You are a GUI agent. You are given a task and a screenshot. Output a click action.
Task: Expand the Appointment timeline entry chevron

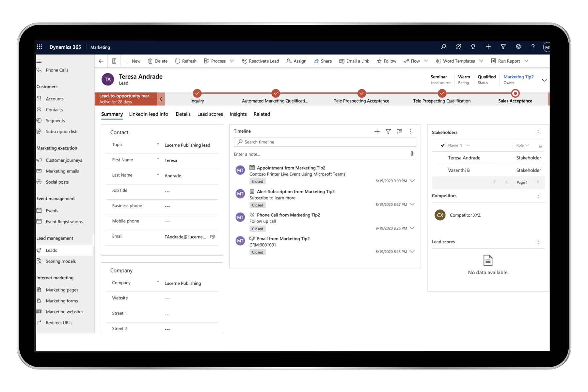[412, 181]
